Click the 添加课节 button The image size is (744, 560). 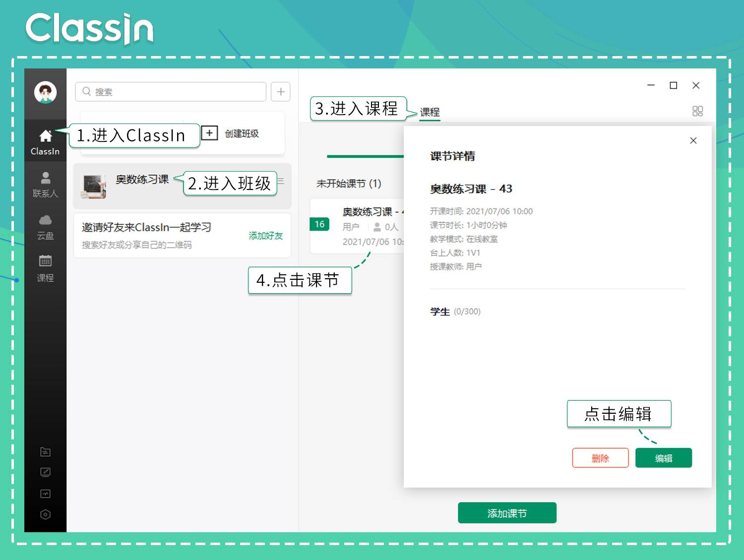point(507,513)
